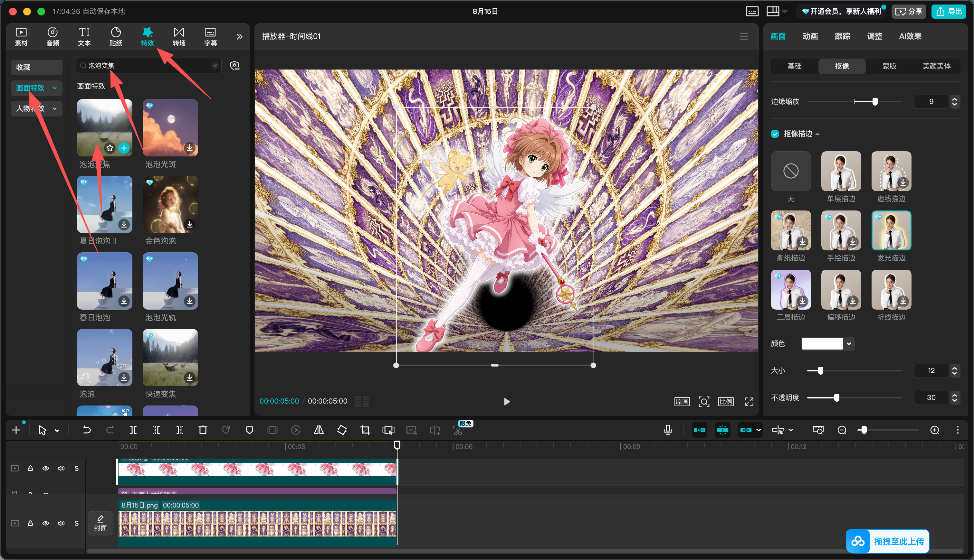The height and width of the screenshot is (560, 974).
Task: Click the keyboard shortcuts icon in title bar
Action: pos(752,11)
